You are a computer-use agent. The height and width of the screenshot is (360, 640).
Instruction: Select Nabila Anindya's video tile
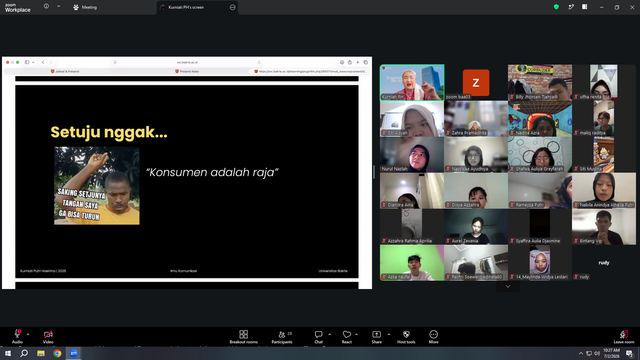[604, 191]
